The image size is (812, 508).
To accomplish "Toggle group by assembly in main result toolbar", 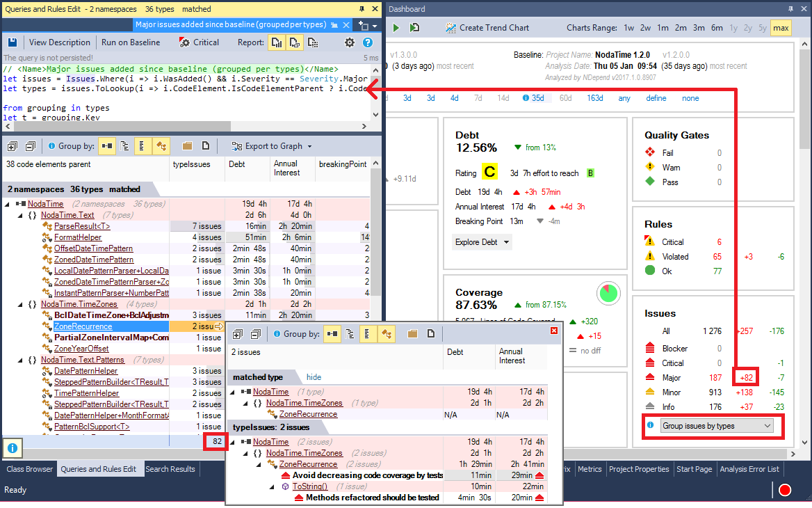I will pyautogui.click(x=107, y=146).
